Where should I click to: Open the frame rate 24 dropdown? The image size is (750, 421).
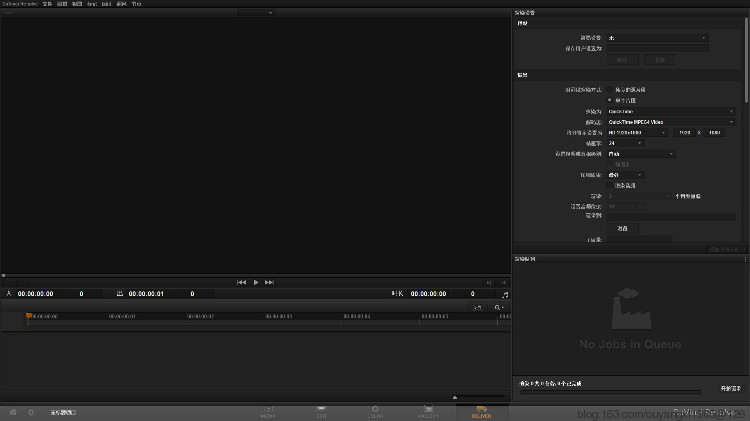[626, 143]
